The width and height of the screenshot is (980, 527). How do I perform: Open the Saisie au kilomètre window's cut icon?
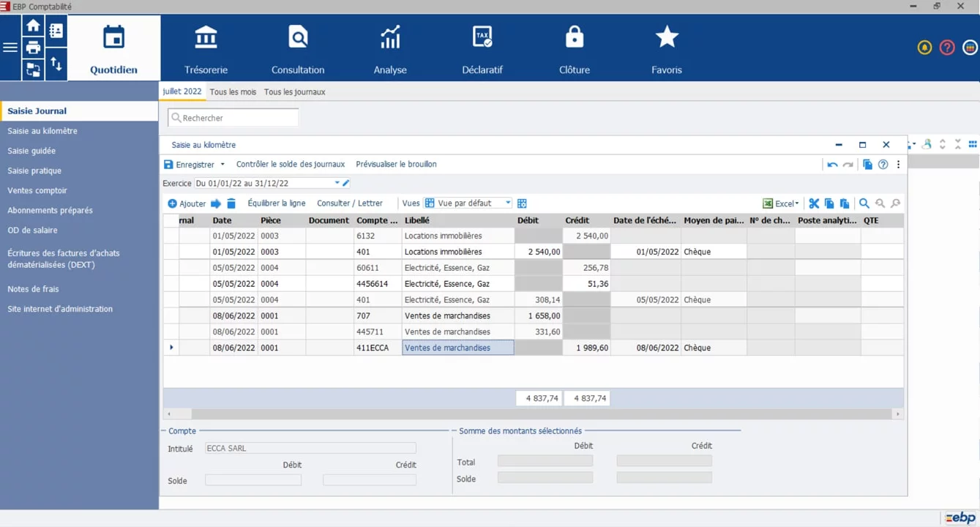[814, 203]
